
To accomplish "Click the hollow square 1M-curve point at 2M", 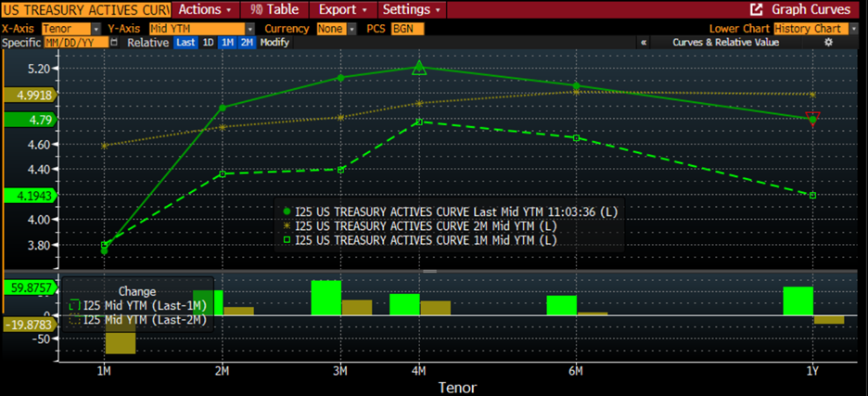I will (223, 174).
